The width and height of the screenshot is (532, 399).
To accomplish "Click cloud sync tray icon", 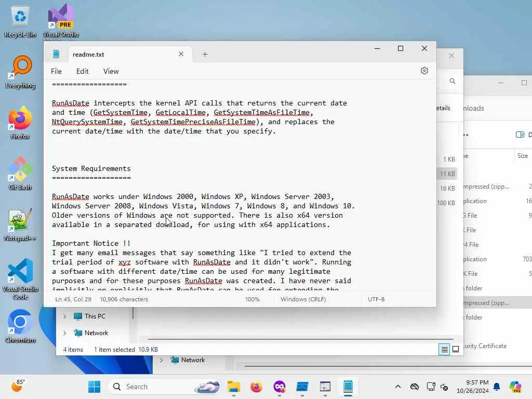I will (414, 387).
